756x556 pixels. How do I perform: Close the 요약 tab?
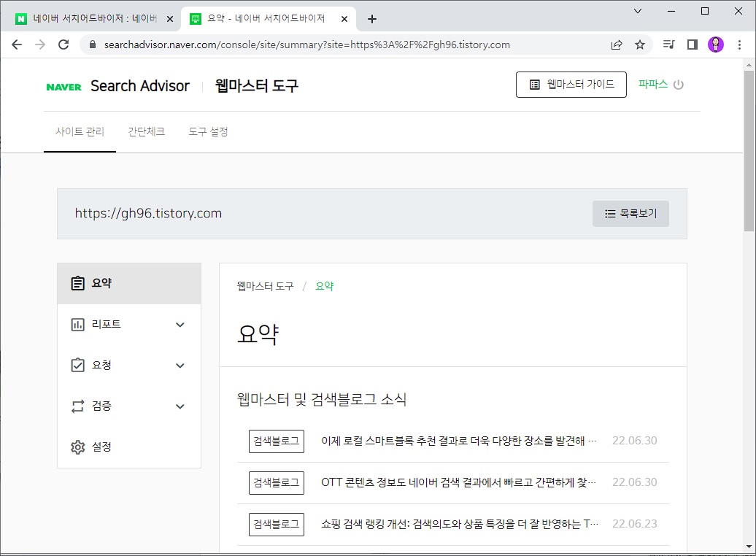tap(344, 19)
